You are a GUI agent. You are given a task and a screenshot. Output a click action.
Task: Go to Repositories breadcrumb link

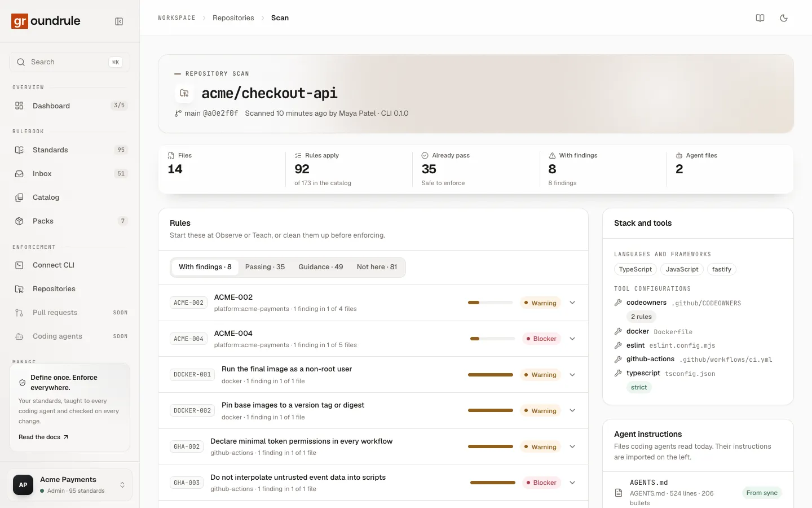[x=233, y=18]
